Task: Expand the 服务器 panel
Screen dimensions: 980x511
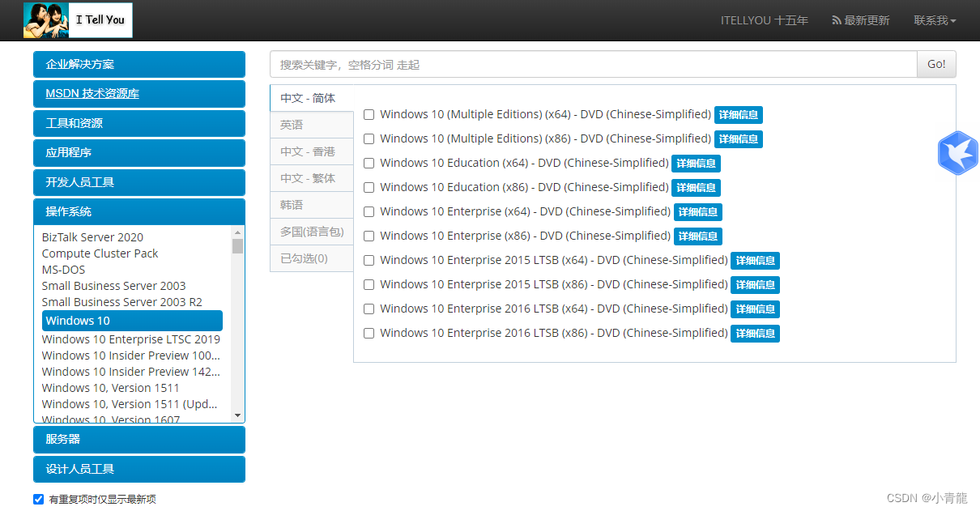Action: [x=139, y=439]
